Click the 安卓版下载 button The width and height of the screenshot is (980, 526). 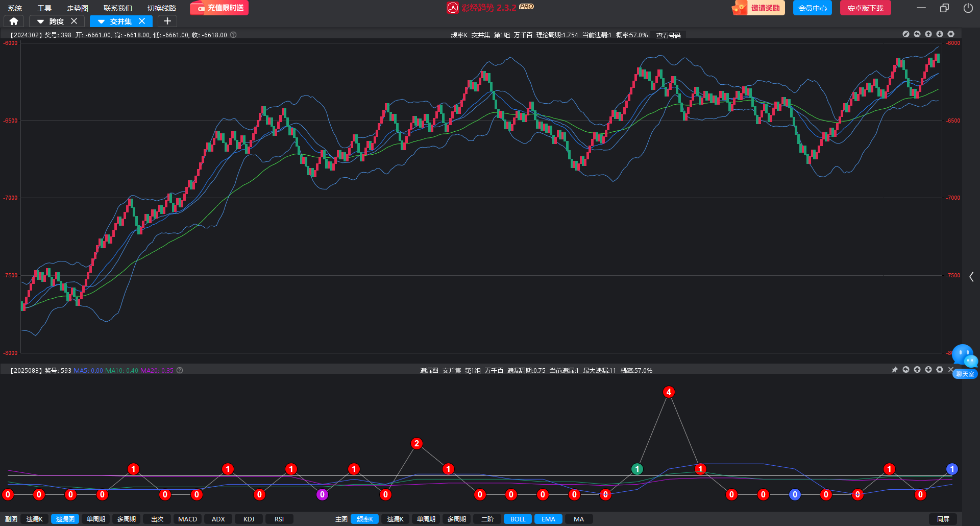866,8
